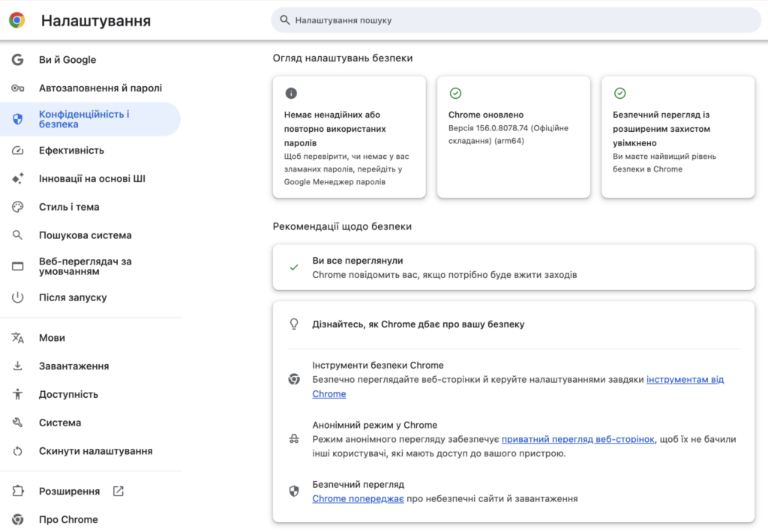Open the інструментам від Chrome link

[x=685, y=380]
